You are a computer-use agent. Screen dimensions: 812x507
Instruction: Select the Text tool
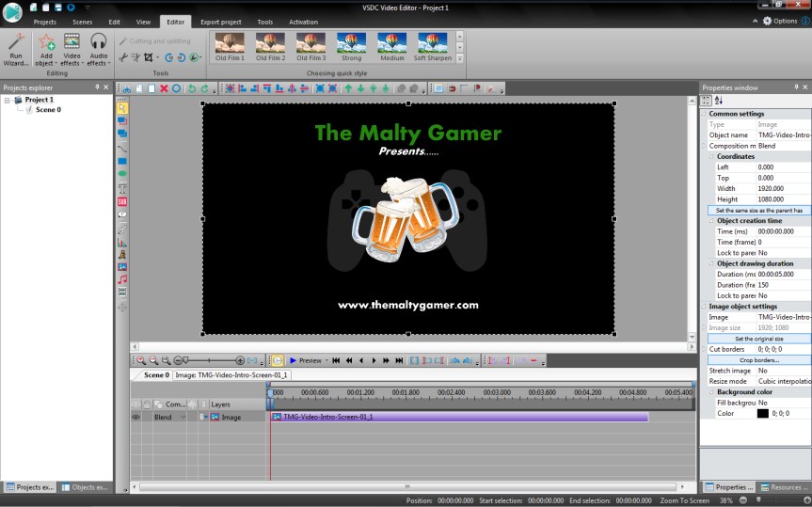[122, 188]
